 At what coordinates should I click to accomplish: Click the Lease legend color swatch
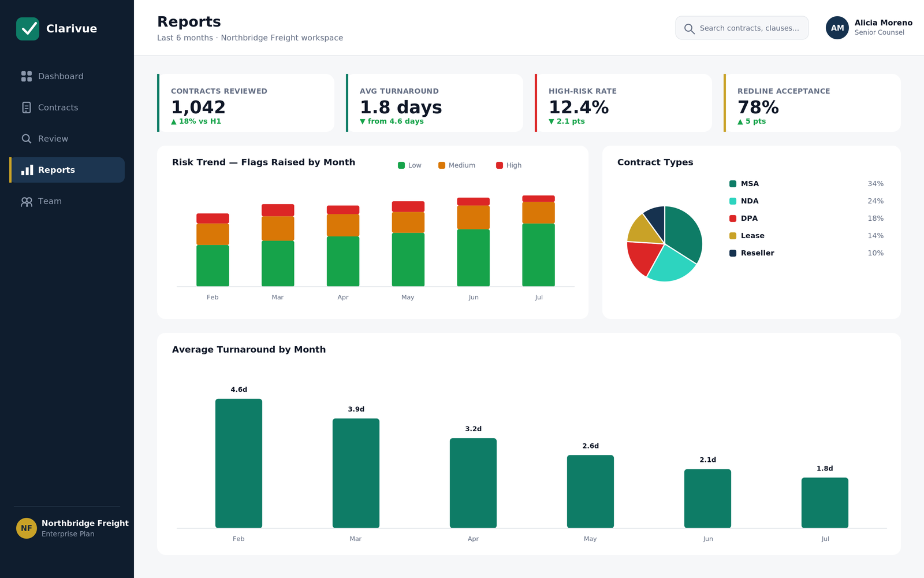[733, 236]
